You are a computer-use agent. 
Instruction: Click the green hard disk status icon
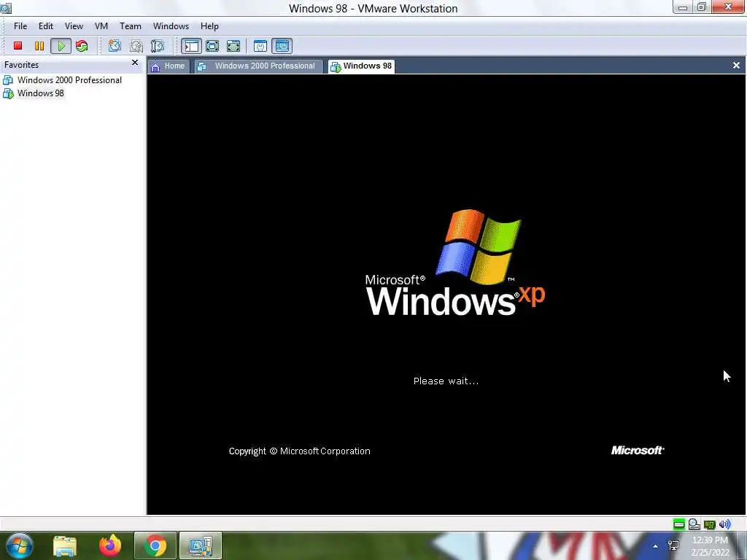pyautogui.click(x=679, y=524)
